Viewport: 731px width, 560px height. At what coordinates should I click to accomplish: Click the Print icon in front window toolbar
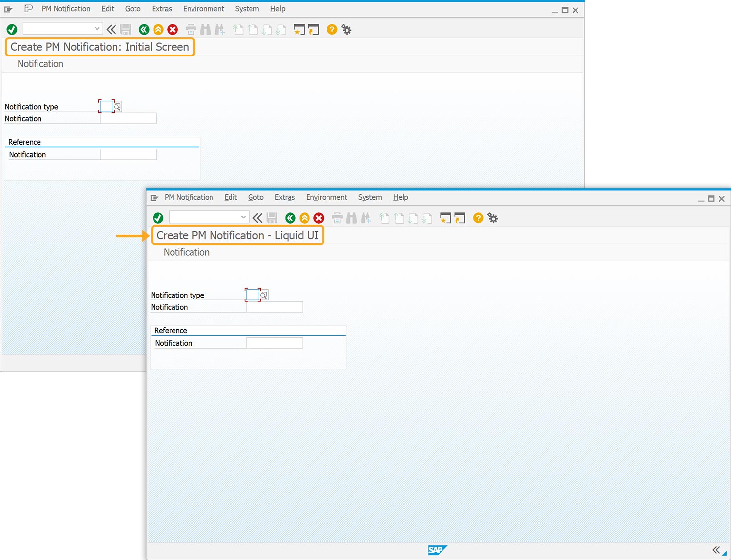[x=337, y=218]
